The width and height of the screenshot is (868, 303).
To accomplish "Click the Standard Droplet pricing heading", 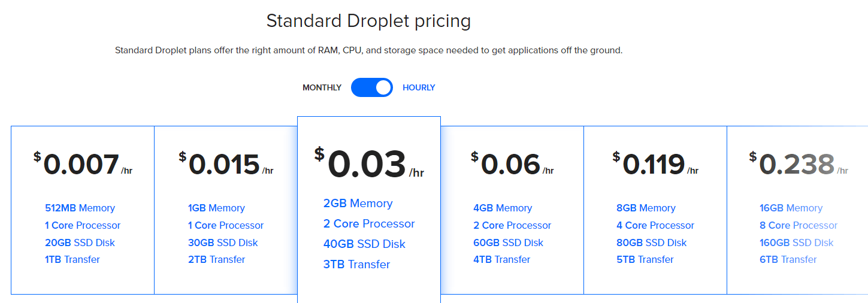I will coord(368,21).
